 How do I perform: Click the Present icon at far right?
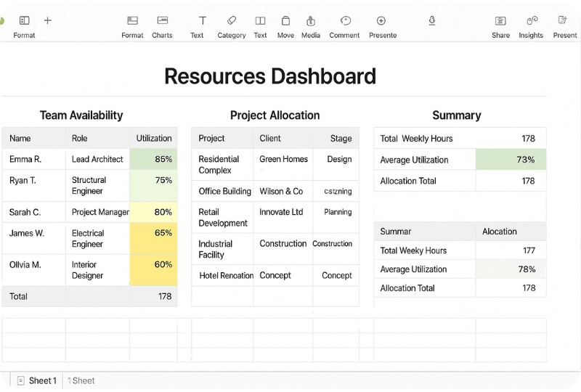562,20
